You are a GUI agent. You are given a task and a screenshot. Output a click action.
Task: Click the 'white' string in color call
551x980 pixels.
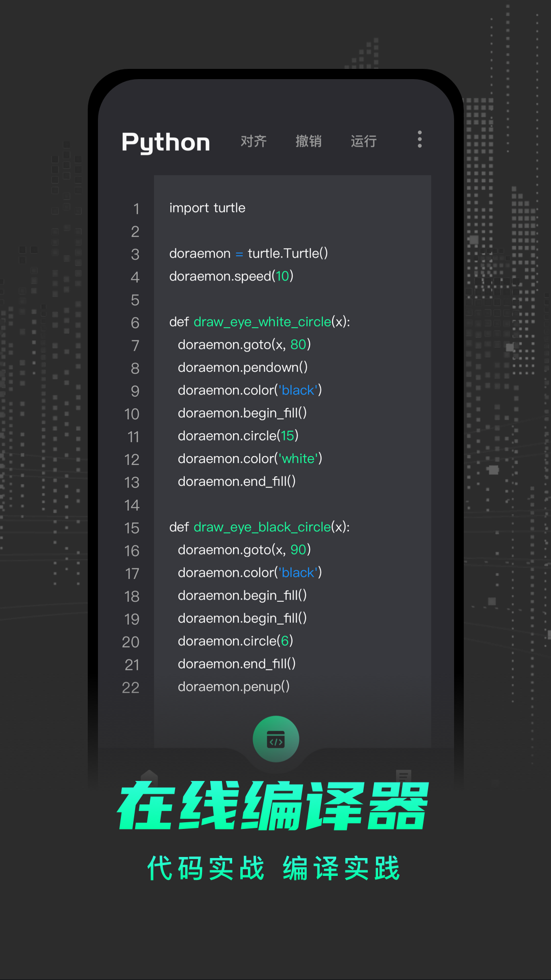[298, 458]
